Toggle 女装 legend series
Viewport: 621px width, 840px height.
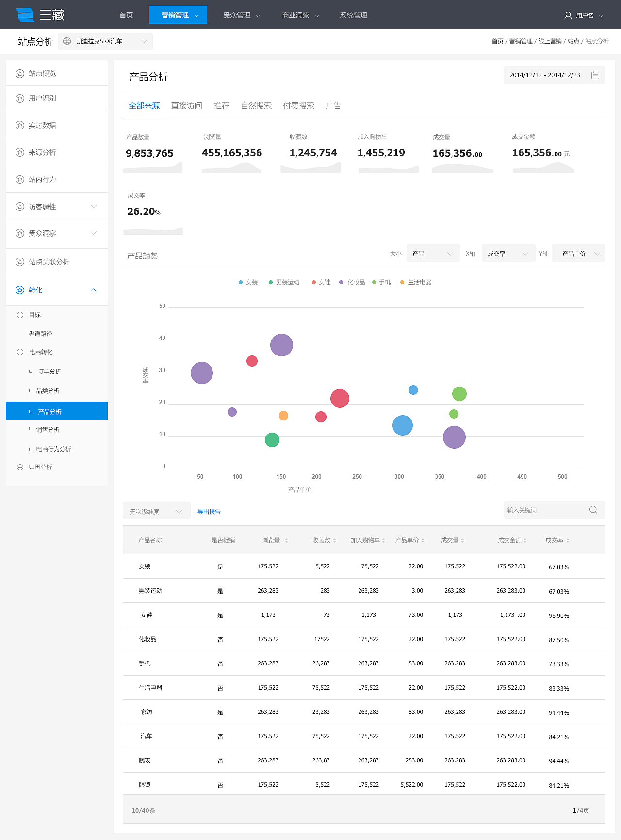point(248,282)
